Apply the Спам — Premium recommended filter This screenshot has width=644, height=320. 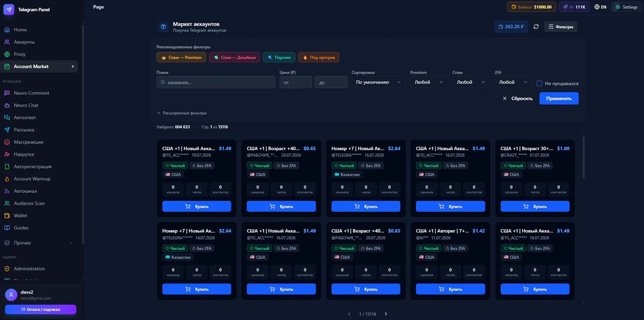pyautogui.click(x=181, y=57)
